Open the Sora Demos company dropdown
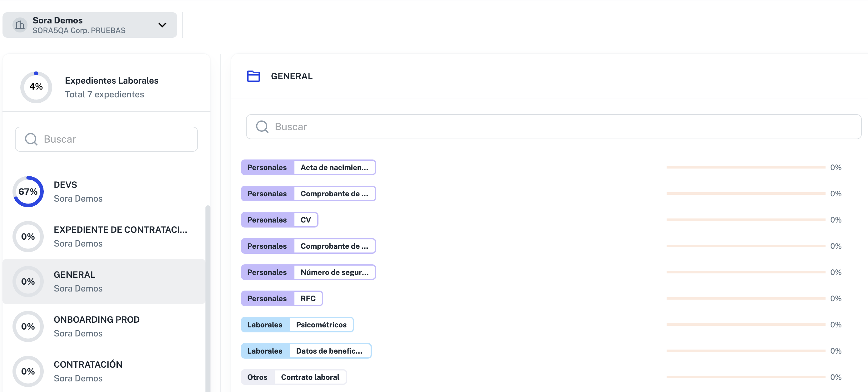 (x=90, y=25)
